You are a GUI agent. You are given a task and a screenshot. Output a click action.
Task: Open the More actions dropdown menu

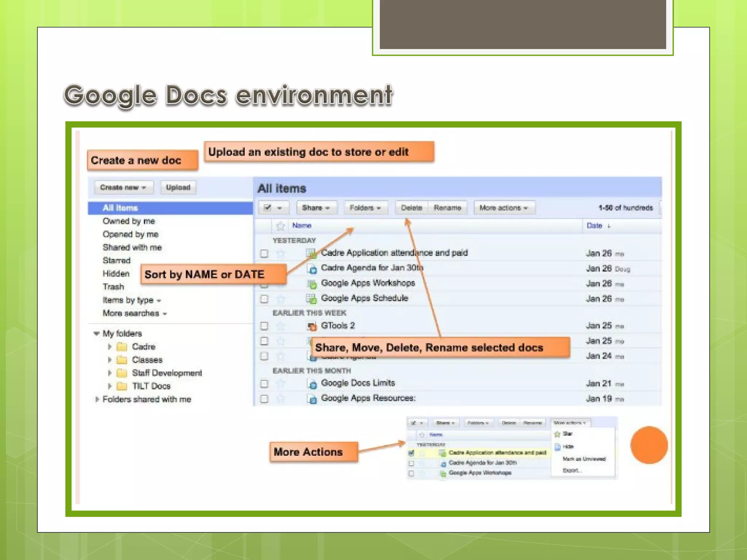click(x=503, y=208)
